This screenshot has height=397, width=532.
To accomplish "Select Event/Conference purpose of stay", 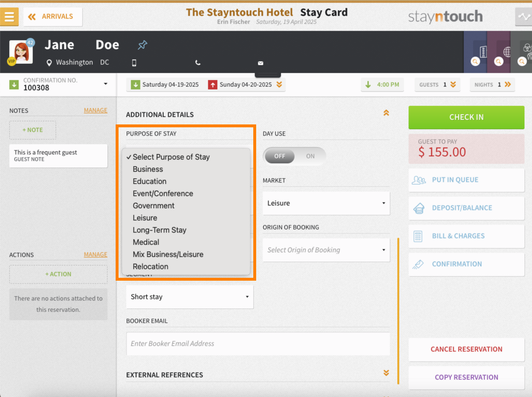I will click(x=186, y=193).
